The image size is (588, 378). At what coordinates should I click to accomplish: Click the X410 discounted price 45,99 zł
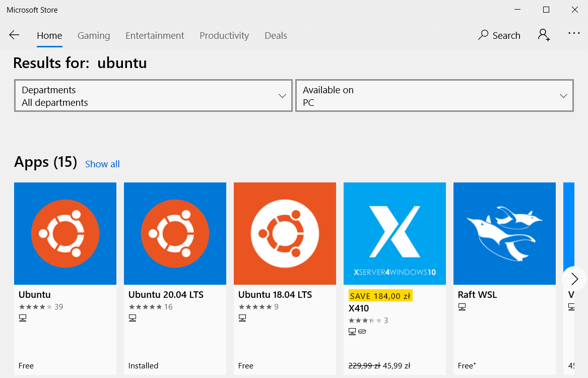pos(397,365)
